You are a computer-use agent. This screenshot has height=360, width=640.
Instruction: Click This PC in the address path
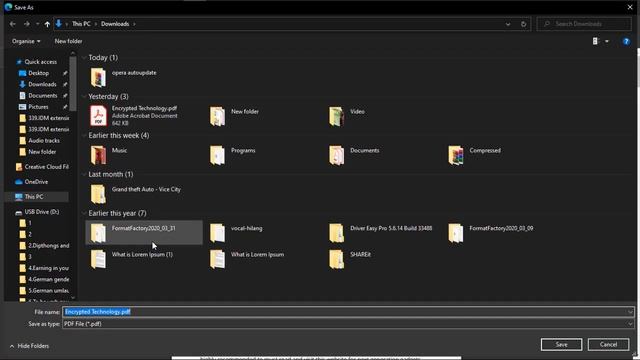[81, 24]
